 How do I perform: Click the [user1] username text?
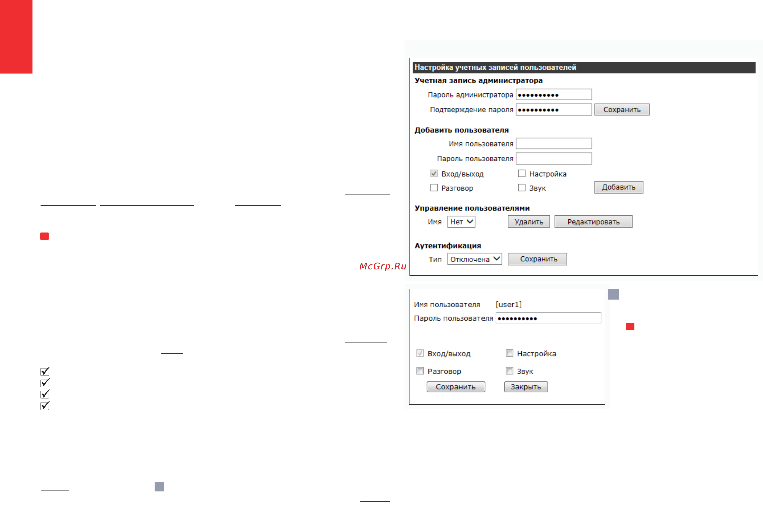pyautogui.click(x=508, y=305)
